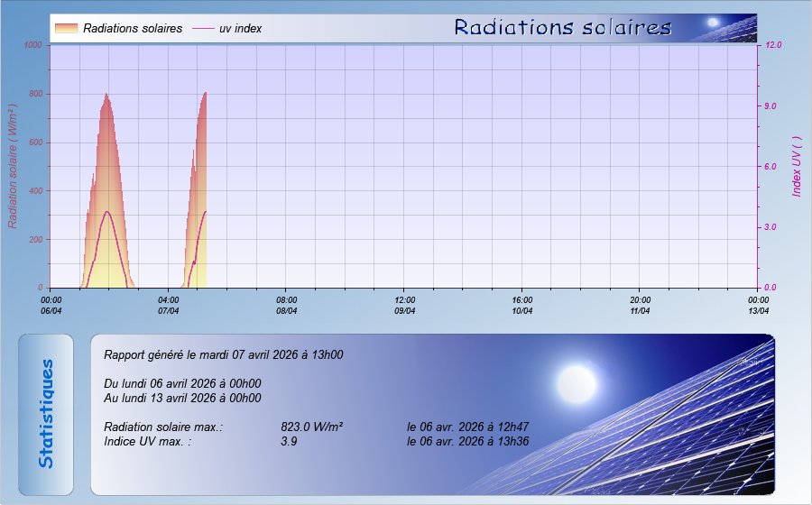Click the sun image in the title banner
812x505 pixels.
click(714, 23)
